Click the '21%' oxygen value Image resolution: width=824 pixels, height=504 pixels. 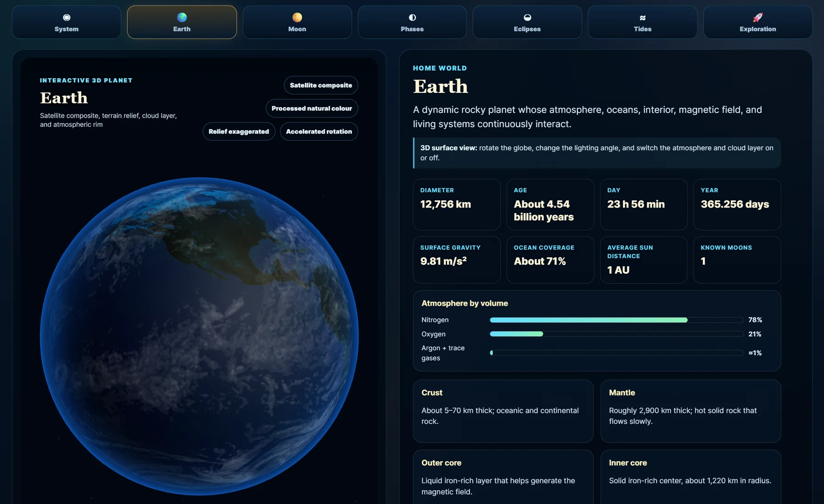755,334
